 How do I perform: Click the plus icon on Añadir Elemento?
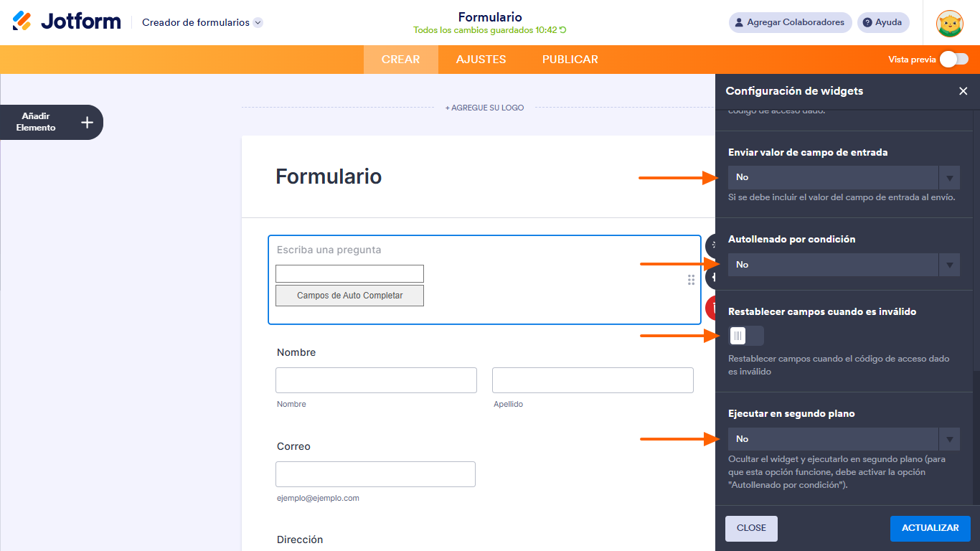[85, 122]
